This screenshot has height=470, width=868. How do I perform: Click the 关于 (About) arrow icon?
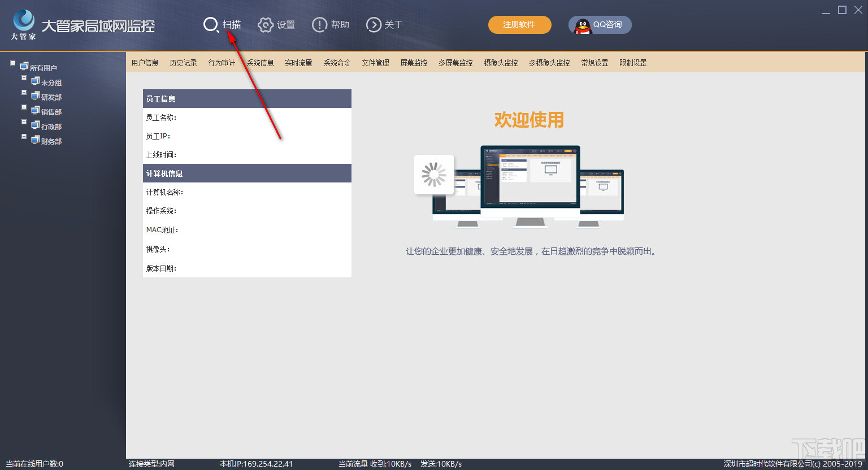(x=374, y=24)
